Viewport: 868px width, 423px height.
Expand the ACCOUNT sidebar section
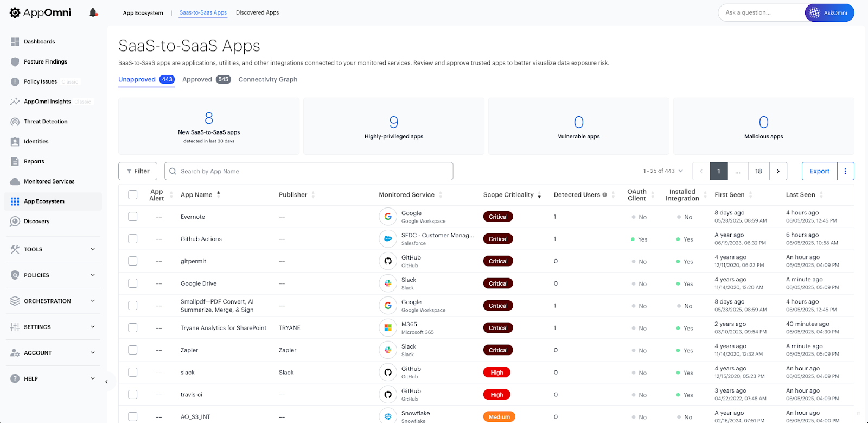tap(53, 353)
